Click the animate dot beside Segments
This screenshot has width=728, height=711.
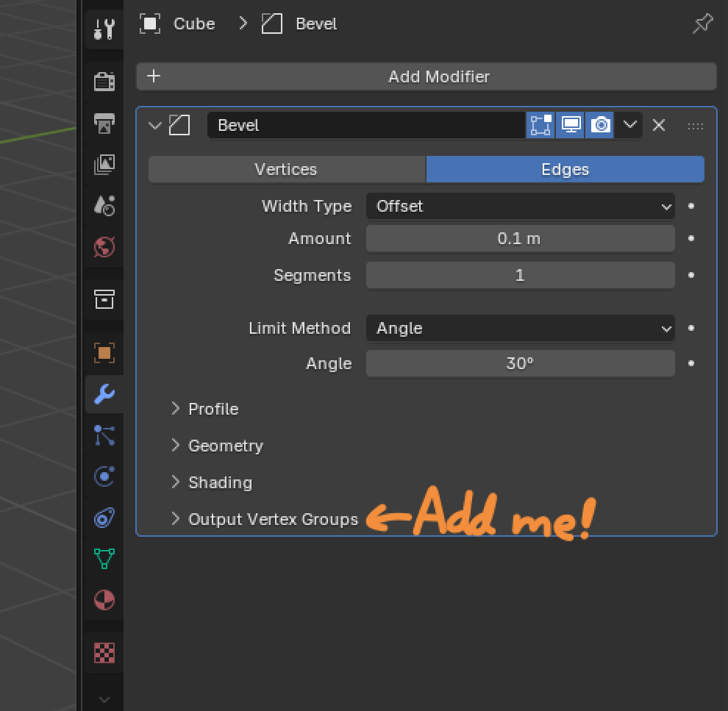pos(691,275)
